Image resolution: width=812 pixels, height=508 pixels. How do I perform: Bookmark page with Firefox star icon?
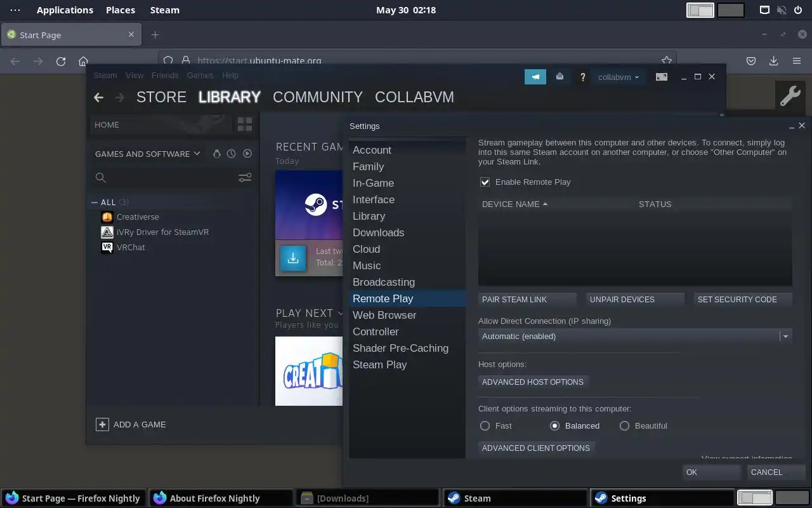666,61
